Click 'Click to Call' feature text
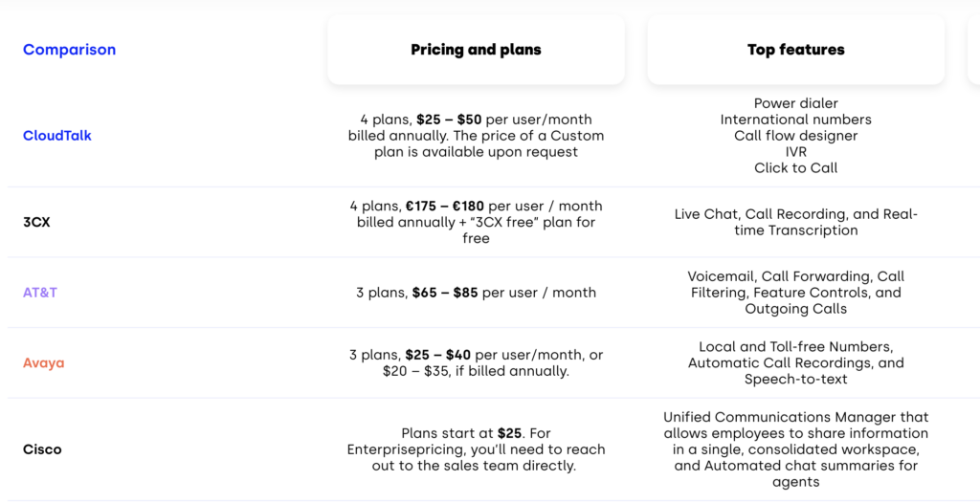This screenshot has height=503, width=980. 795,168
